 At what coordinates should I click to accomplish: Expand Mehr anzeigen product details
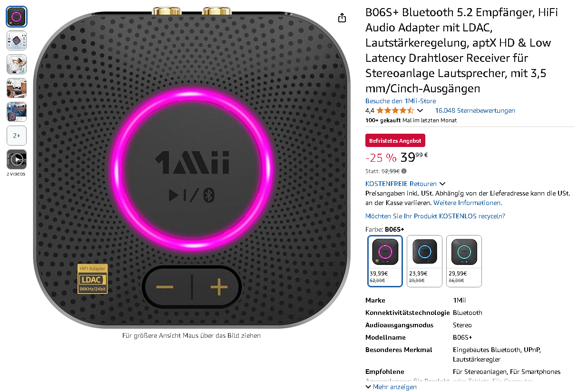point(391,387)
